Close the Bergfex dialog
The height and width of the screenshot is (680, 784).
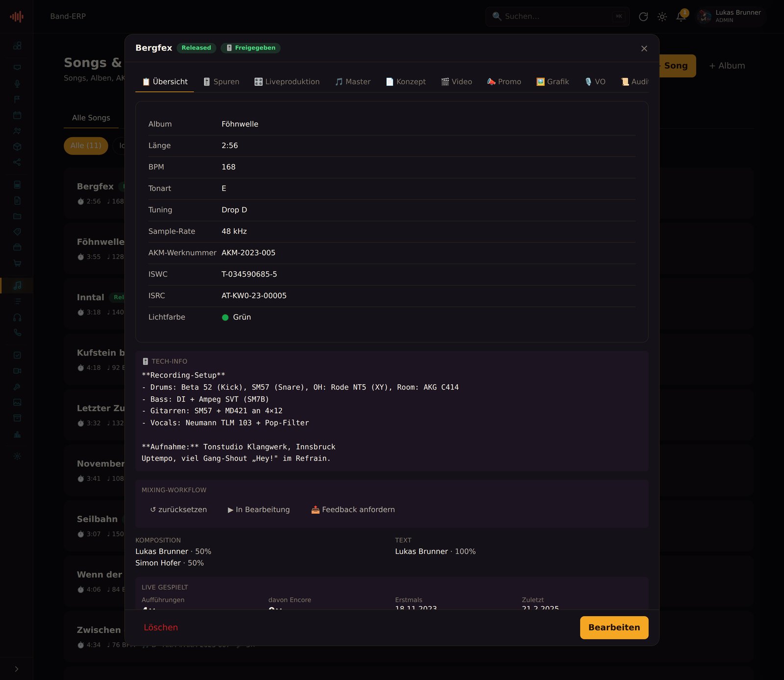tap(644, 49)
